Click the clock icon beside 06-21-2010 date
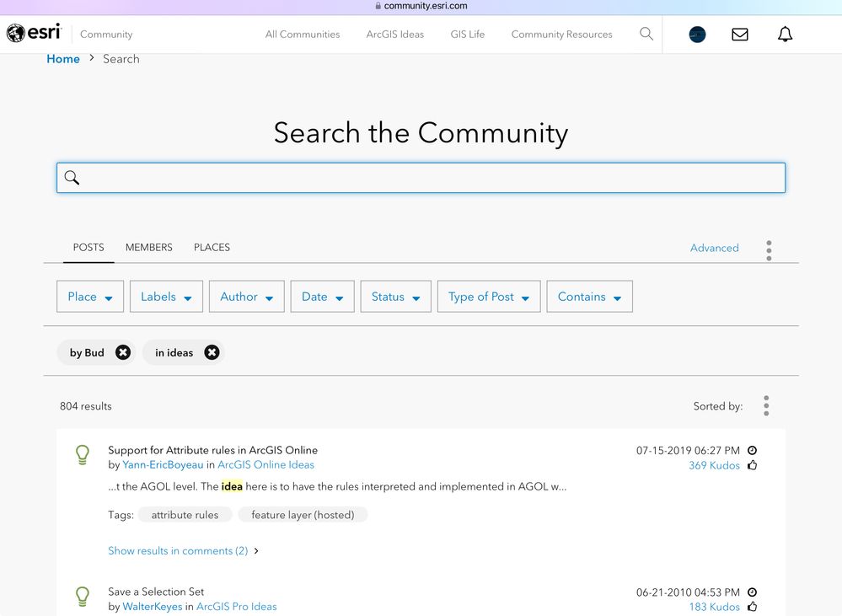This screenshot has height=616, width=842. pos(753,592)
